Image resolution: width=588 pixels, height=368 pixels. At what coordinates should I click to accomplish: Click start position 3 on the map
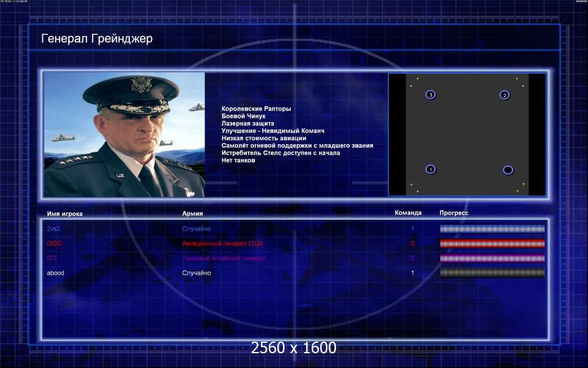pyautogui.click(x=431, y=95)
